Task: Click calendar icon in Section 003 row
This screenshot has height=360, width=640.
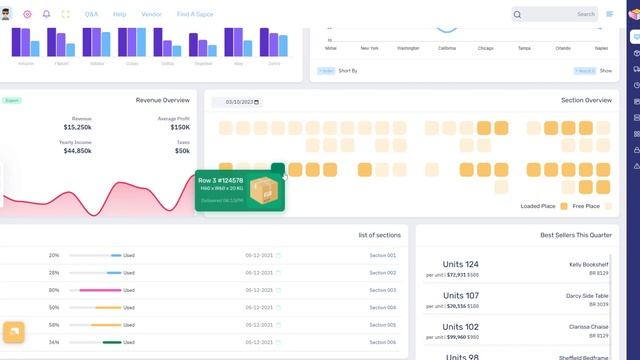Action: (x=278, y=290)
